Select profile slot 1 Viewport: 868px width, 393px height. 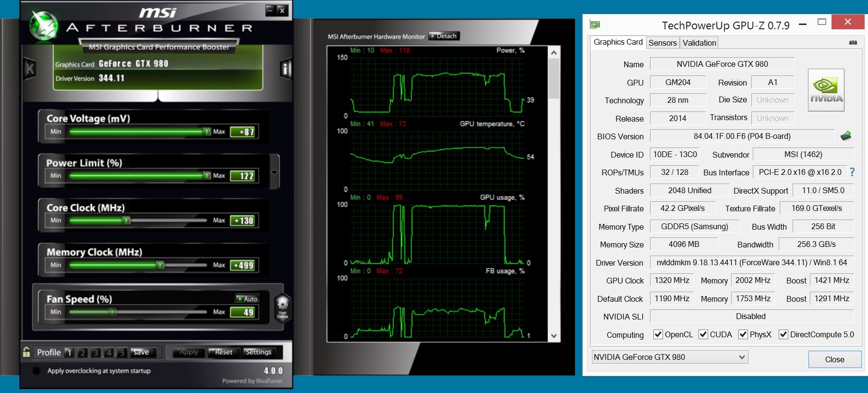coord(69,352)
